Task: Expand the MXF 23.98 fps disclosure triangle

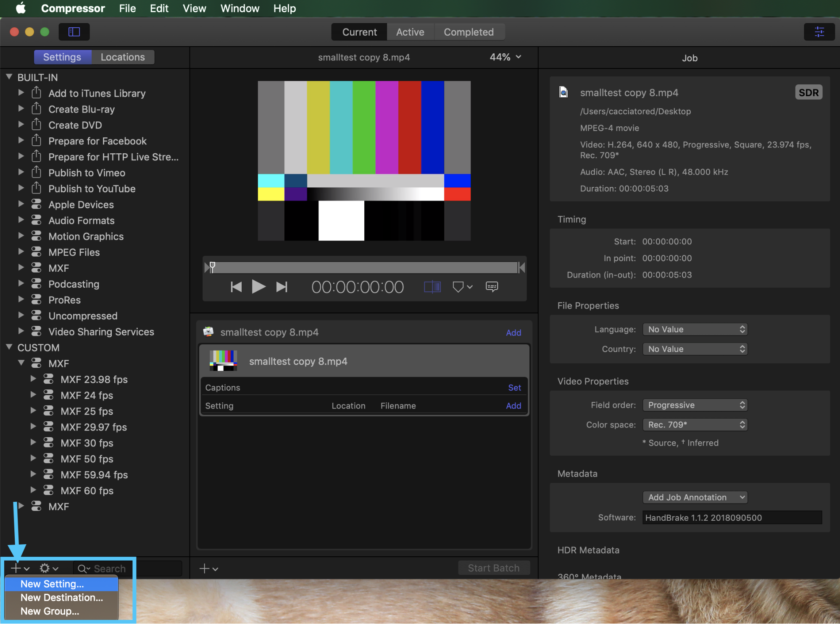Action: click(34, 379)
